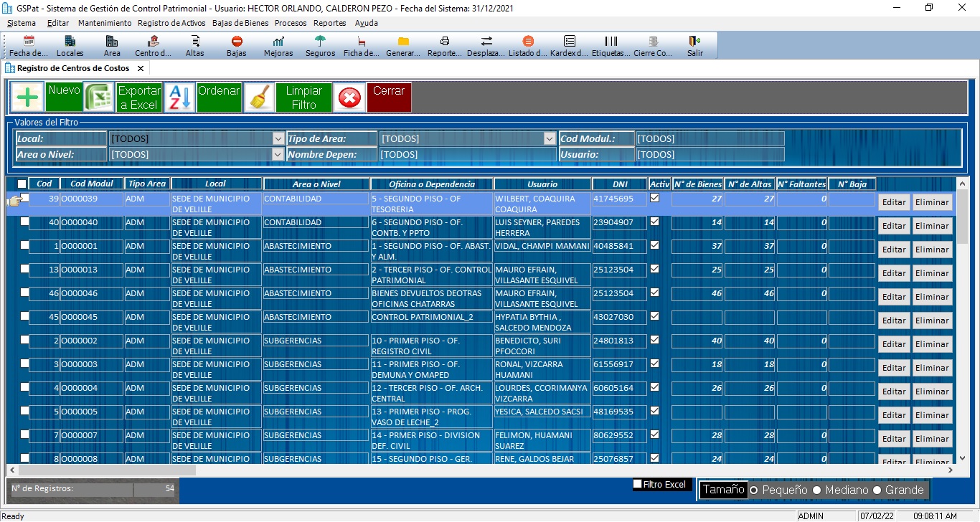Click the Ordenar button

pyautogui.click(x=219, y=98)
